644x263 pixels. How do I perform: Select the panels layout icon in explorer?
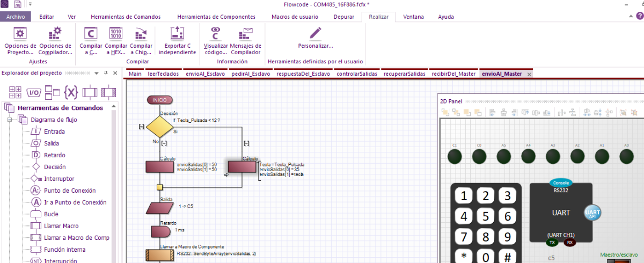pos(52,92)
